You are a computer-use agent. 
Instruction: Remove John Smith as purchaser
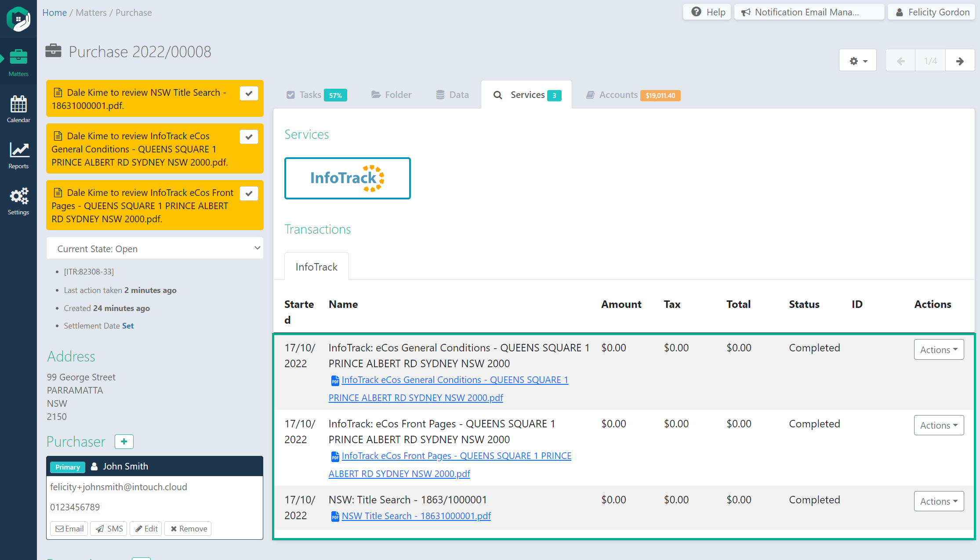pos(188,529)
